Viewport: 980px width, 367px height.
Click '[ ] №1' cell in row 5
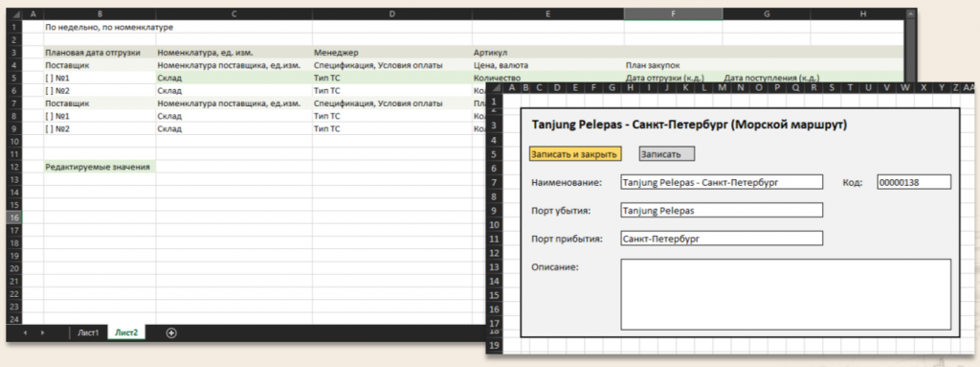[100, 79]
